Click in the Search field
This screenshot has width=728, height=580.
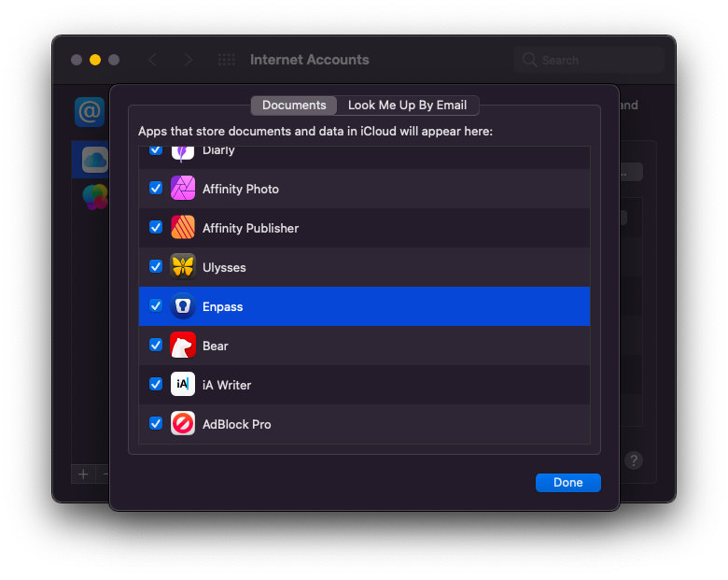589,60
